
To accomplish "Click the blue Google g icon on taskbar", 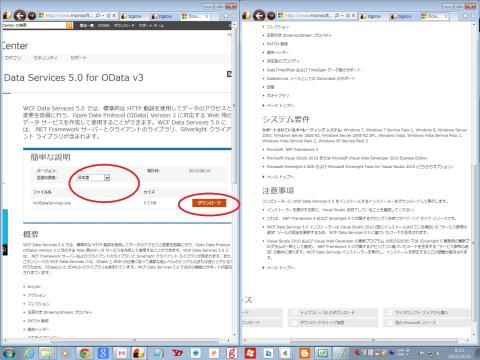I will point(103,353).
